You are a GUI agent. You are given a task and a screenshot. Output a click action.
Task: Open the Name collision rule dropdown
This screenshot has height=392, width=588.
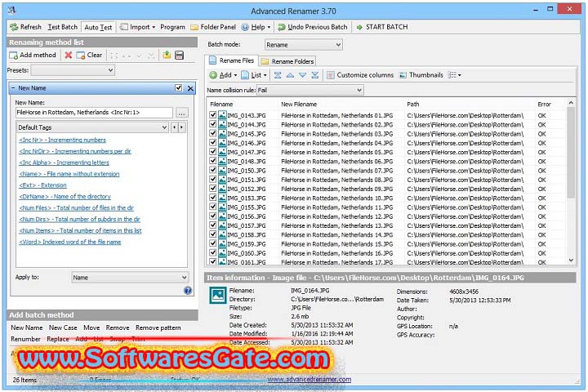(310, 90)
